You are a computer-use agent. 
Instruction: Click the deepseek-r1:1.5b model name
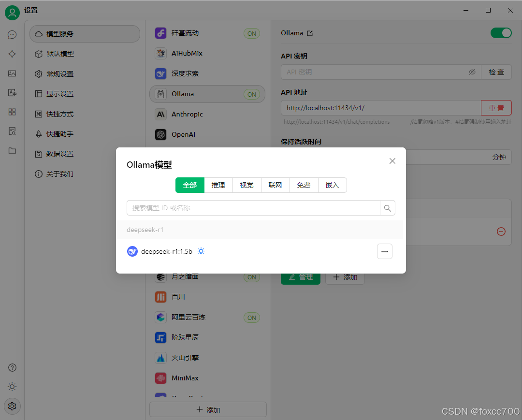click(x=167, y=252)
